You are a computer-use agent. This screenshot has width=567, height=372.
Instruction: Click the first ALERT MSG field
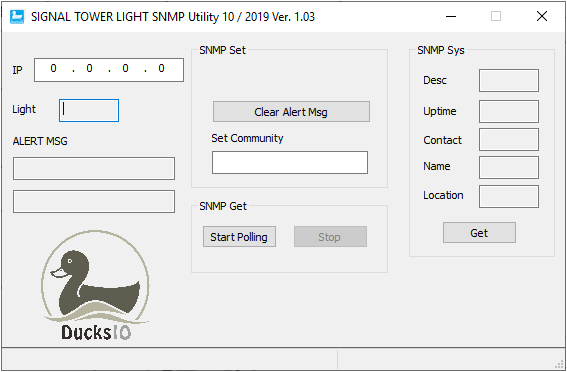point(94,168)
